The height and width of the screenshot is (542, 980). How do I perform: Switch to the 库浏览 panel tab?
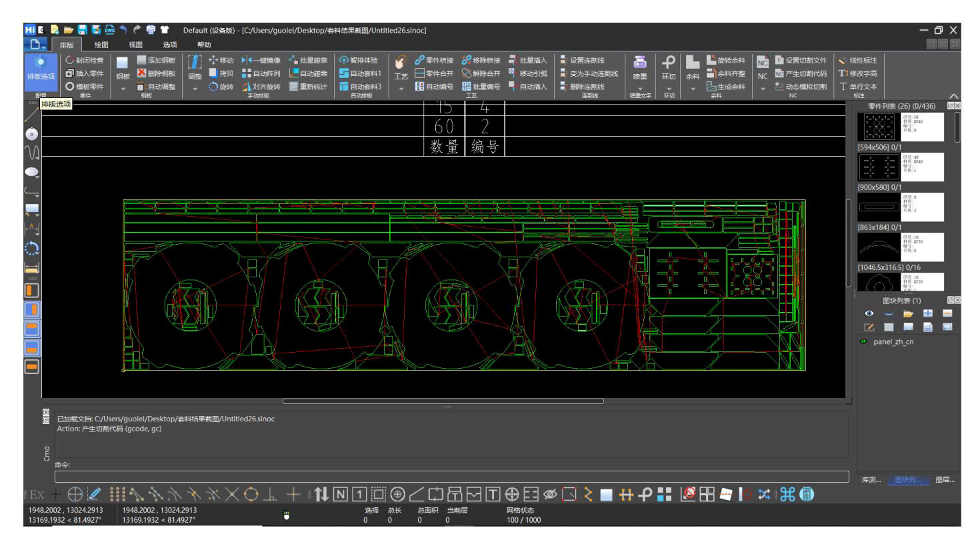point(871,479)
